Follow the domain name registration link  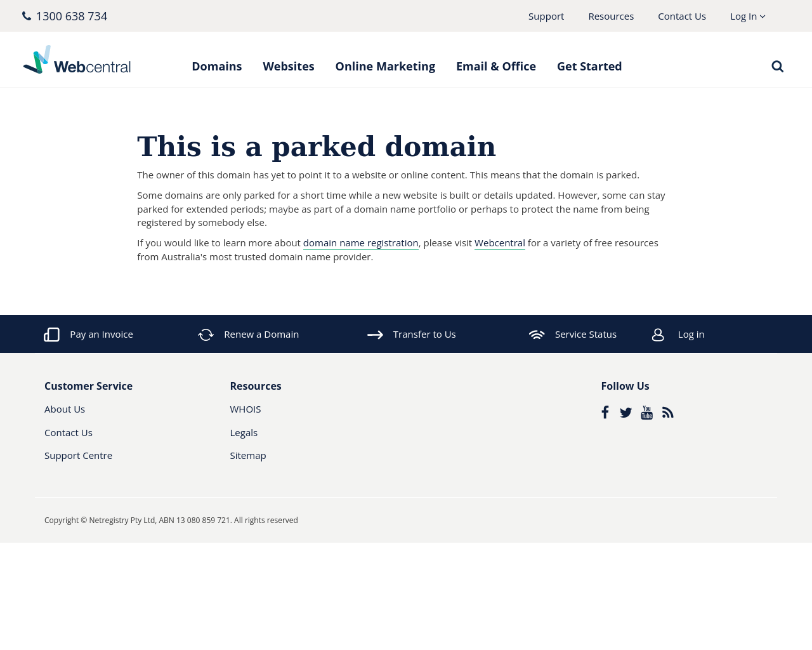[x=360, y=243]
